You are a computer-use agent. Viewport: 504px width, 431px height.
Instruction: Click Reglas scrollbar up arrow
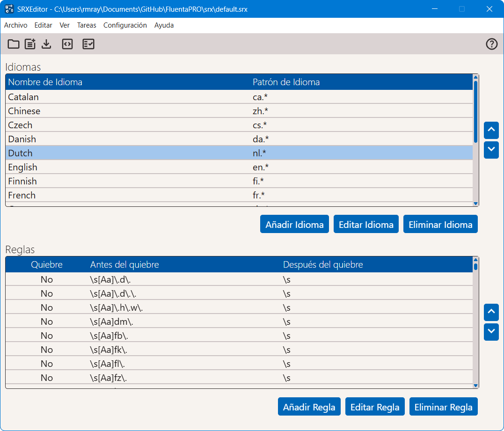point(476,259)
